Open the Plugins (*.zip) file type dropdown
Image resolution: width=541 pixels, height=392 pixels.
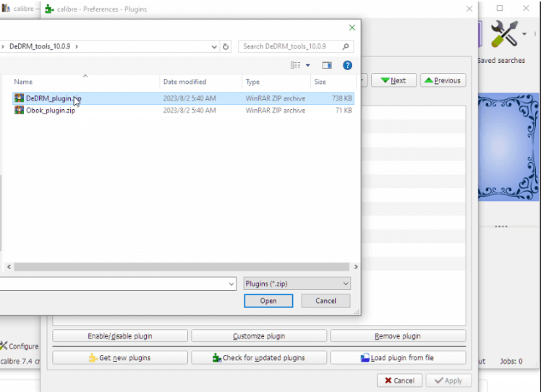point(297,284)
